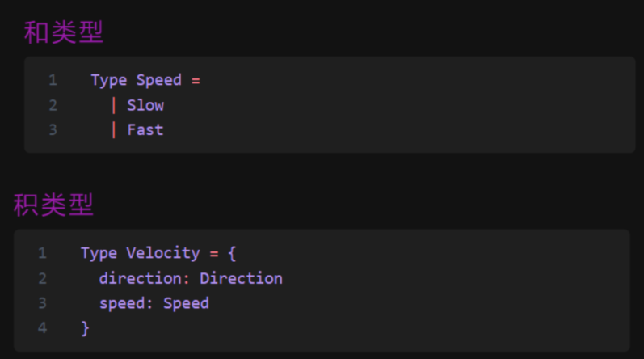Screen dimensions: 644x359
Task: Click the equals sign after Speed
Action: pyautogui.click(x=196, y=81)
